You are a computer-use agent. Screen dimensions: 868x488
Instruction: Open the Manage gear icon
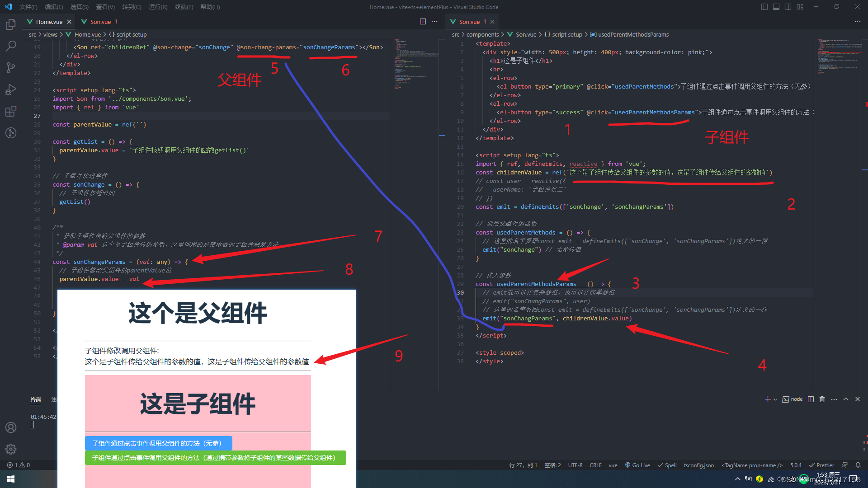(x=11, y=449)
